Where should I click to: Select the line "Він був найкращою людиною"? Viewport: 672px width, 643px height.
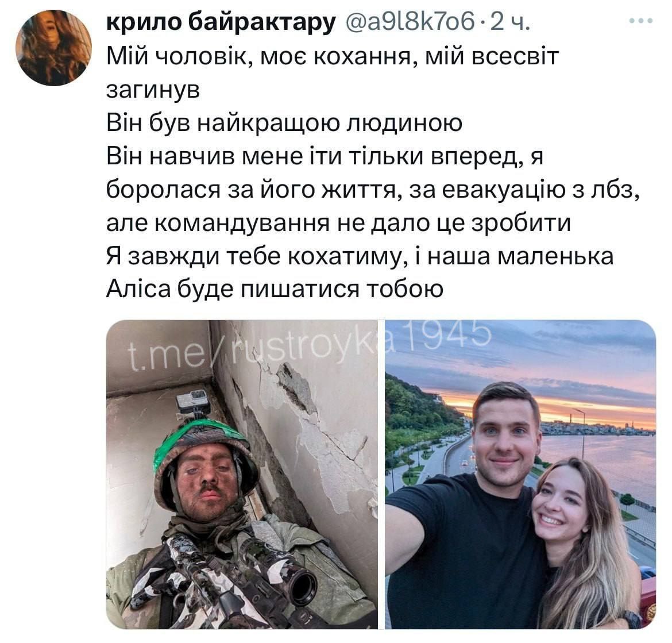[284, 124]
